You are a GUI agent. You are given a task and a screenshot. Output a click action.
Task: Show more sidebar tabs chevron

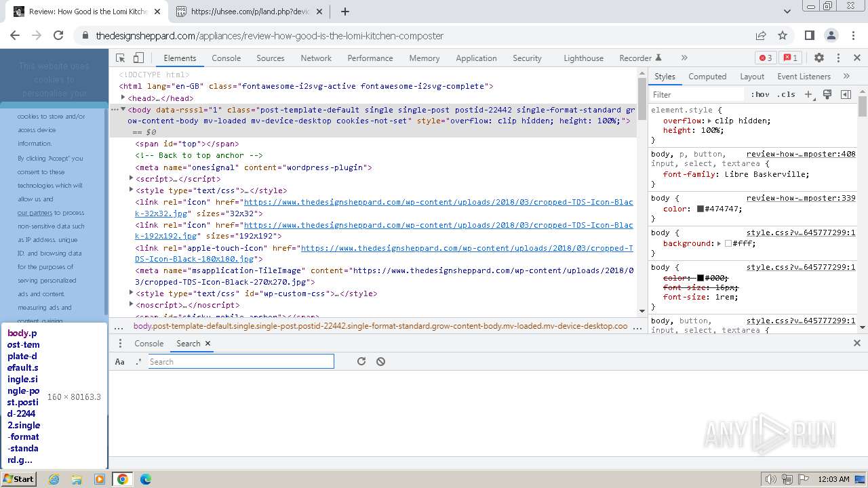coord(846,77)
